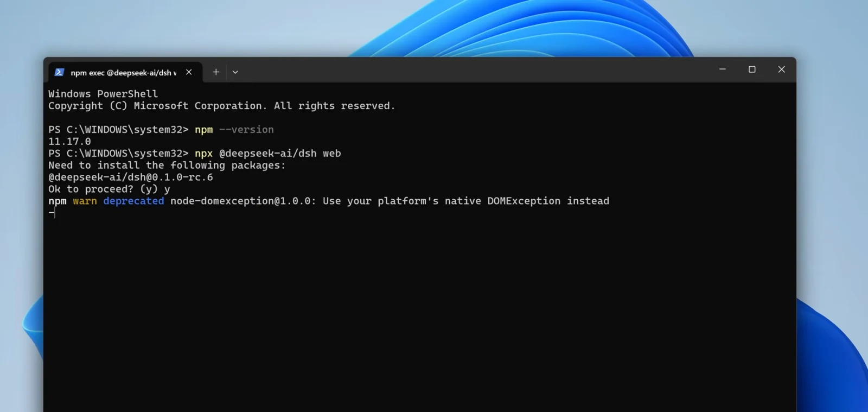Click the package name '@deepseek-ai/dsh@0.1.0-rc.6'

pos(131,178)
